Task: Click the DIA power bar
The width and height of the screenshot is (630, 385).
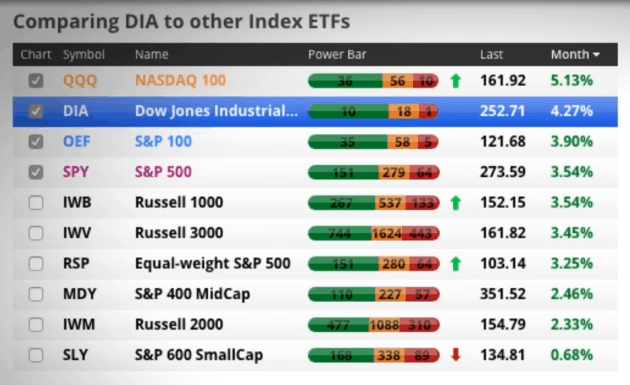Action: pyautogui.click(x=373, y=111)
